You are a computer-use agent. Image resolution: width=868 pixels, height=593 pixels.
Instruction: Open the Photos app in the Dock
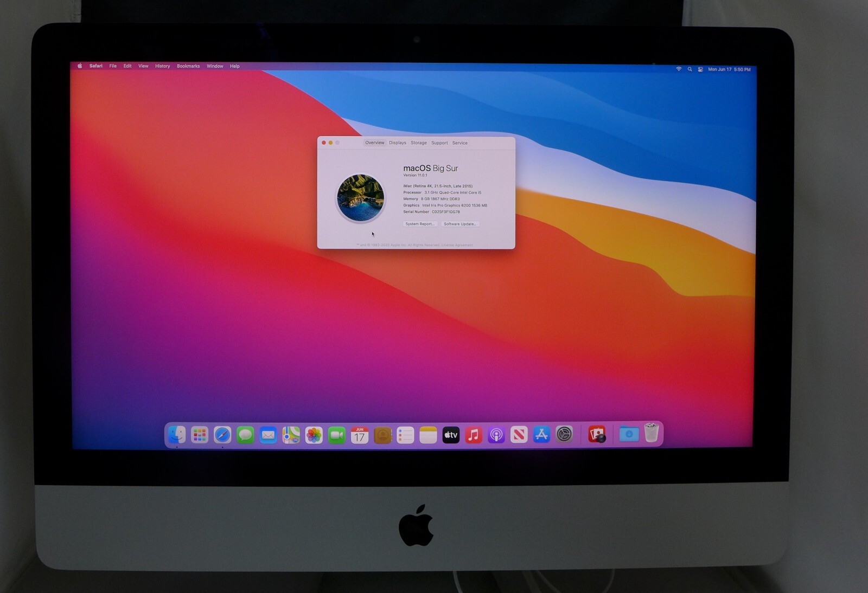click(x=314, y=435)
